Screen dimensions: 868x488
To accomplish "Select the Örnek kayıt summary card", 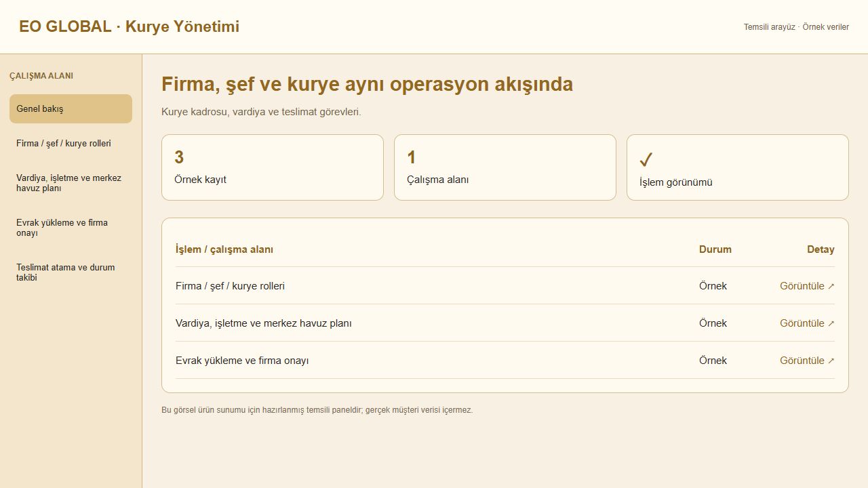I will click(x=273, y=167).
